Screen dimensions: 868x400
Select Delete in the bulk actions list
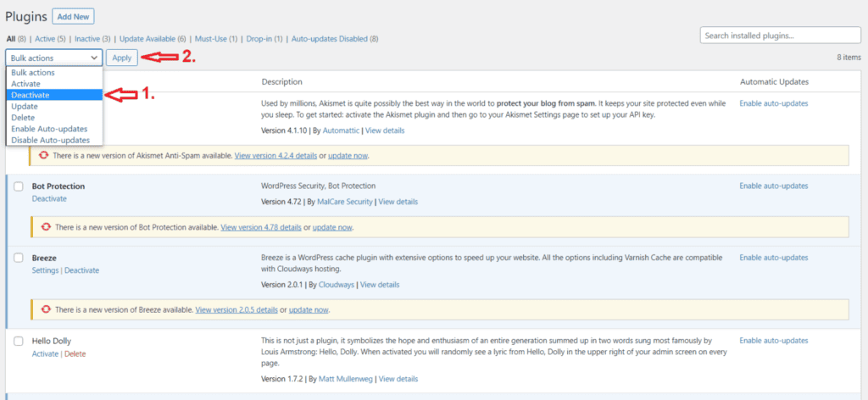23,118
